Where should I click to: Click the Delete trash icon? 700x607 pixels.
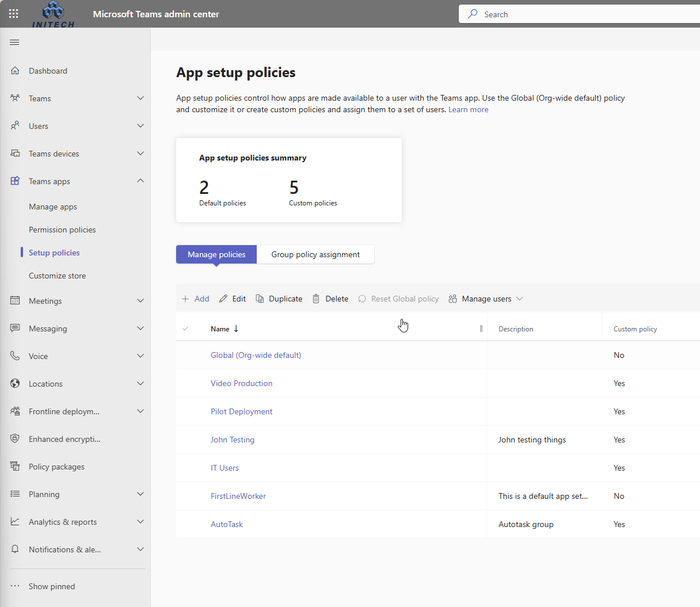tap(316, 299)
